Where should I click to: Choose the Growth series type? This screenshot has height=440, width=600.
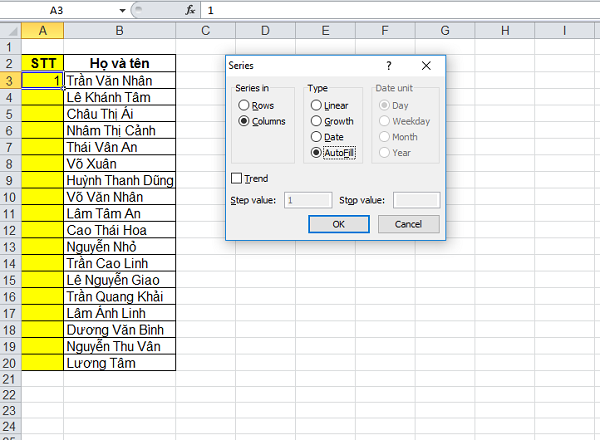(317, 121)
